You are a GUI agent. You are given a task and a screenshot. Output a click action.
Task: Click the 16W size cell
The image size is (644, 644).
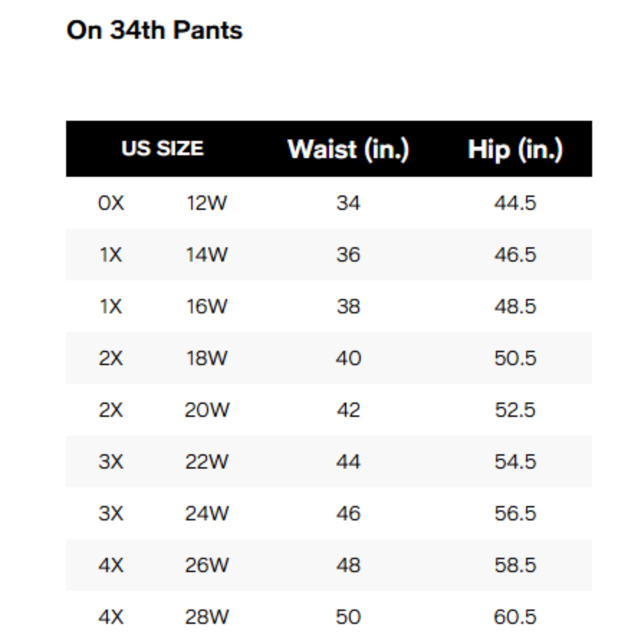(x=207, y=306)
